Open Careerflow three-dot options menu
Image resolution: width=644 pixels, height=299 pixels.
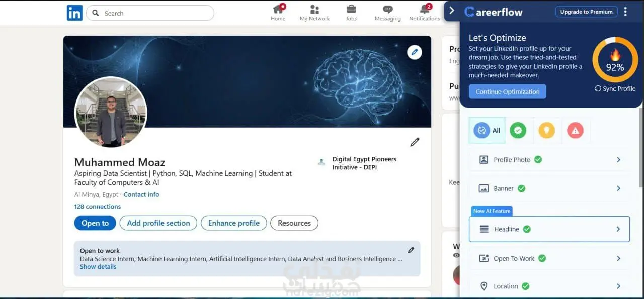(x=625, y=12)
